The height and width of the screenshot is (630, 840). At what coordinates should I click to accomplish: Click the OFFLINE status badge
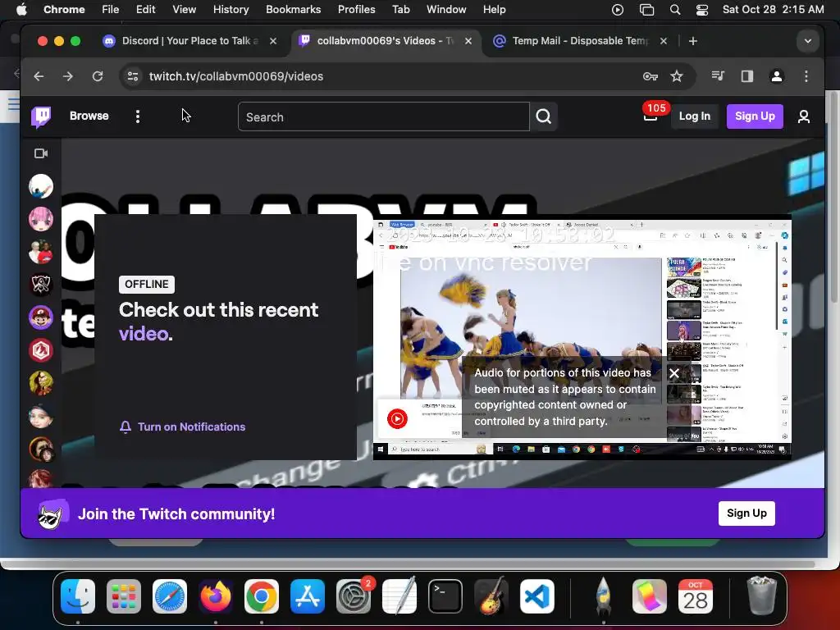(147, 285)
